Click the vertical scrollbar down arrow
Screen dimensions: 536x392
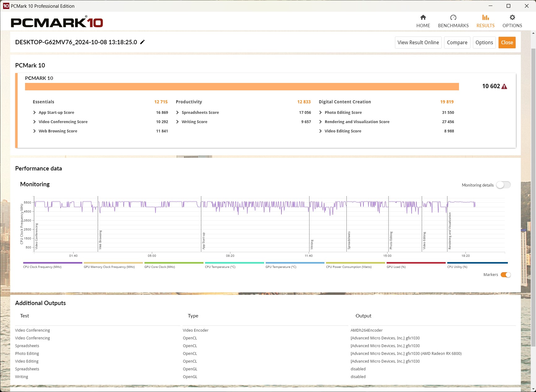click(x=533, y=389)
